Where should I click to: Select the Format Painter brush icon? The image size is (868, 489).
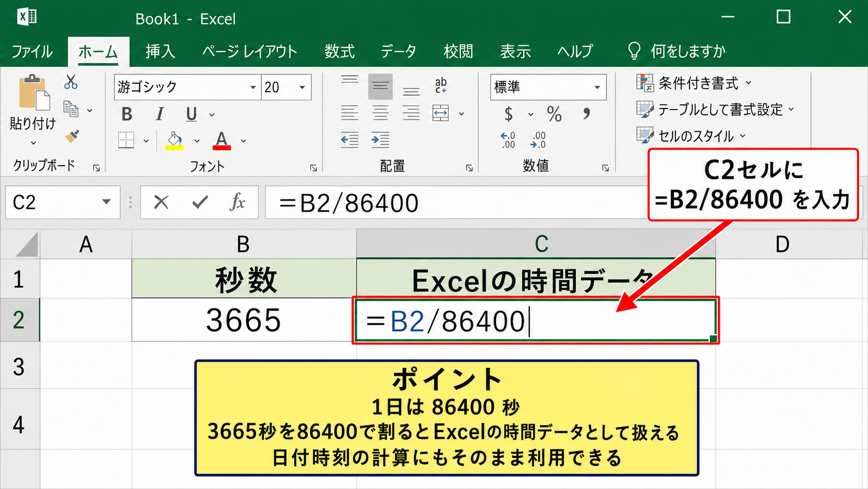coord(72,136)
